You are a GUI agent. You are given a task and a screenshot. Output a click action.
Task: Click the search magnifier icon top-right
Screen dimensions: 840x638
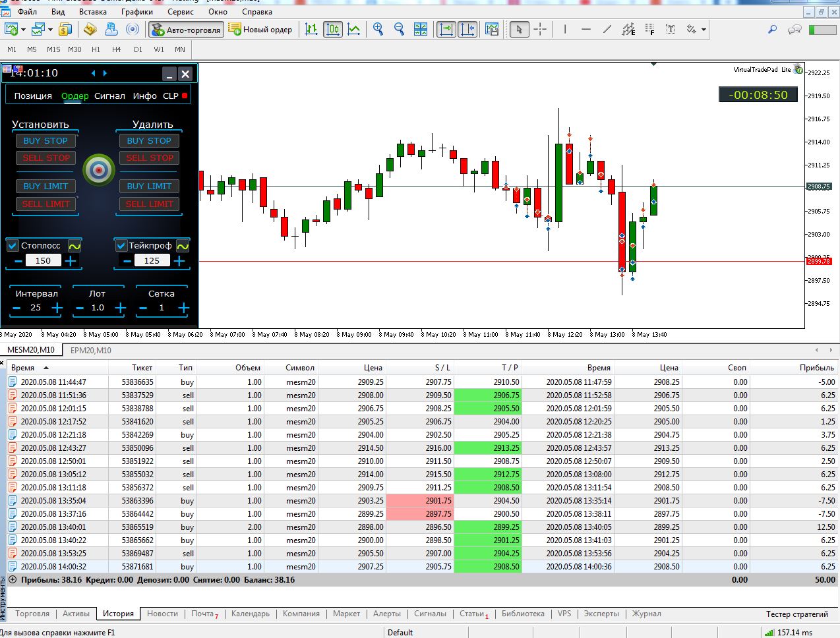[772, 29]
